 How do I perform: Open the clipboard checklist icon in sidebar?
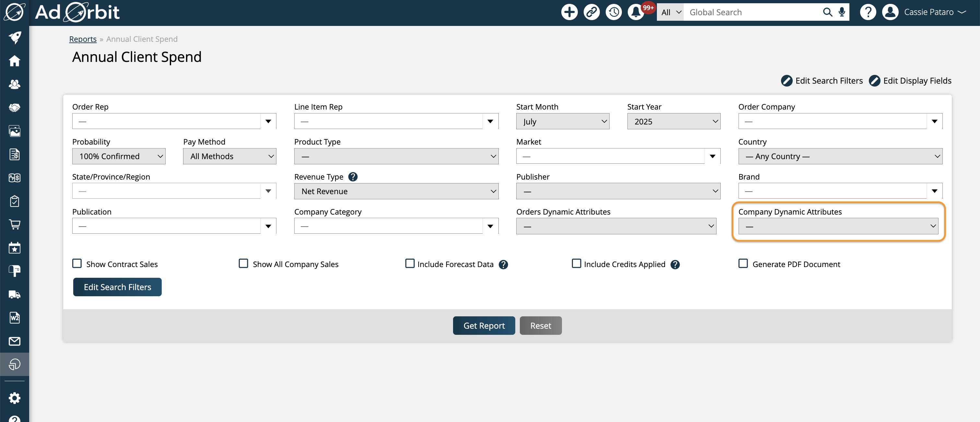coord(15,201)
